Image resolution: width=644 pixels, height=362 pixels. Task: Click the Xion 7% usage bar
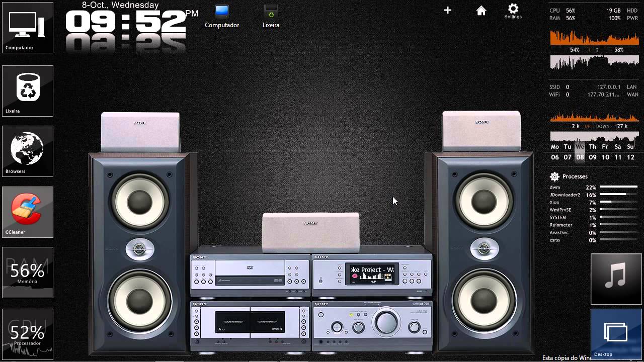[619, 202]
